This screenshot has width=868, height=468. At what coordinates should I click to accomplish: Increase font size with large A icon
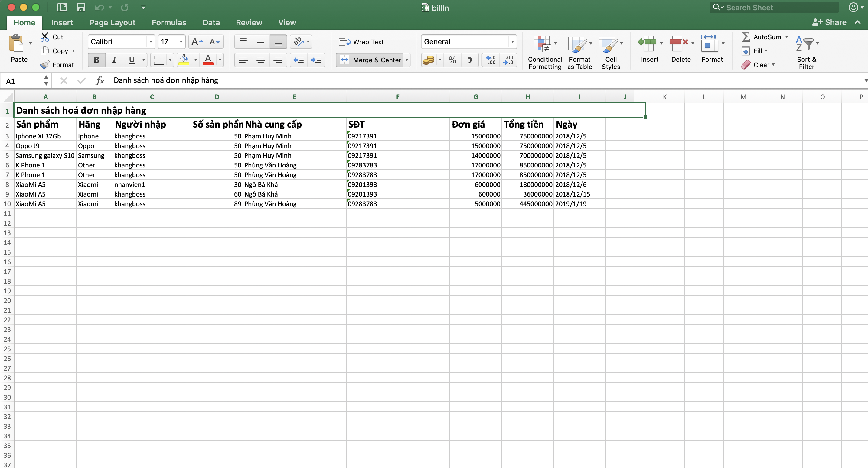pos(197,42)
